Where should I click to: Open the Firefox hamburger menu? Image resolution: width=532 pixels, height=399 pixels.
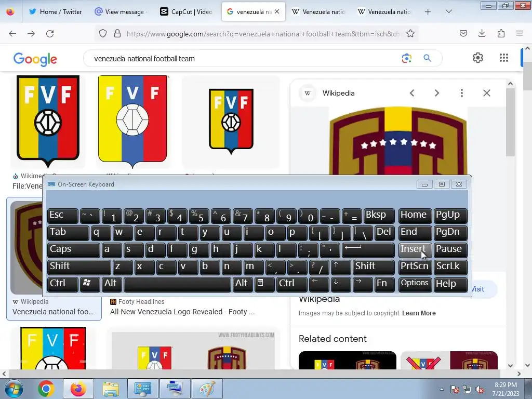point(520,33)
